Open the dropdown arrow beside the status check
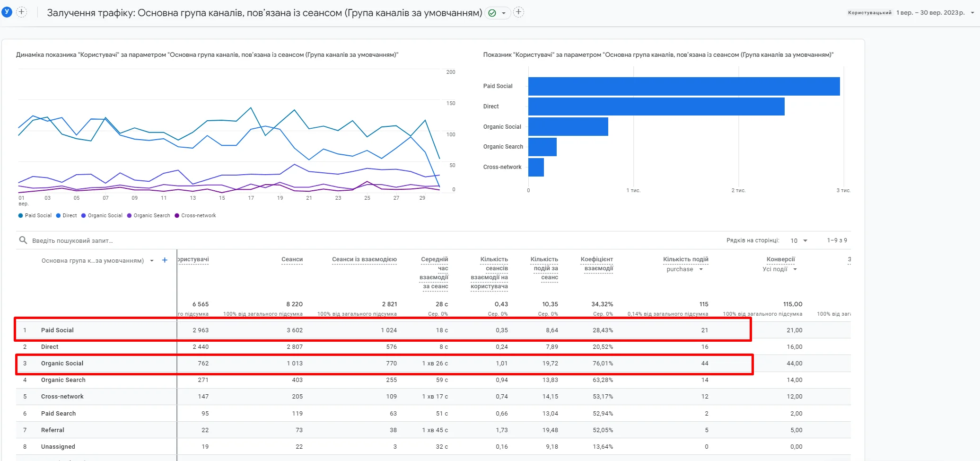This screenshot has height=461, width=980. (x=504, y=13)
